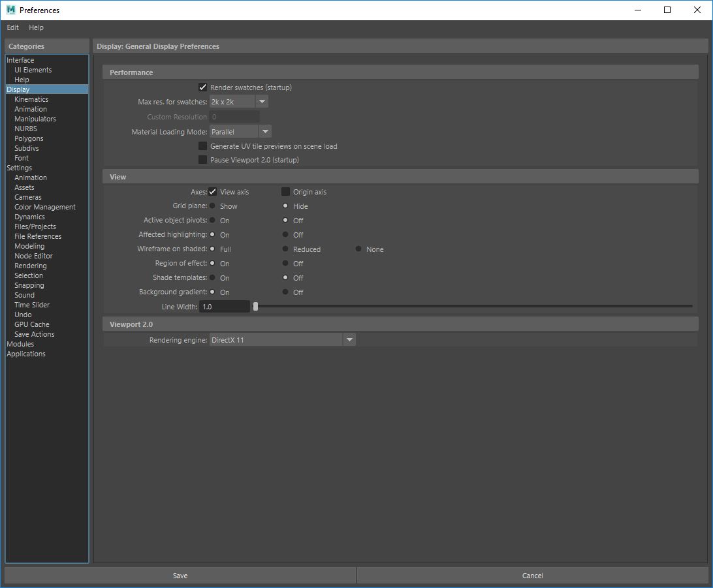This screenshot has height=588, width=713.
Task: Turn Background gradient Off
Action: point(285,292)
